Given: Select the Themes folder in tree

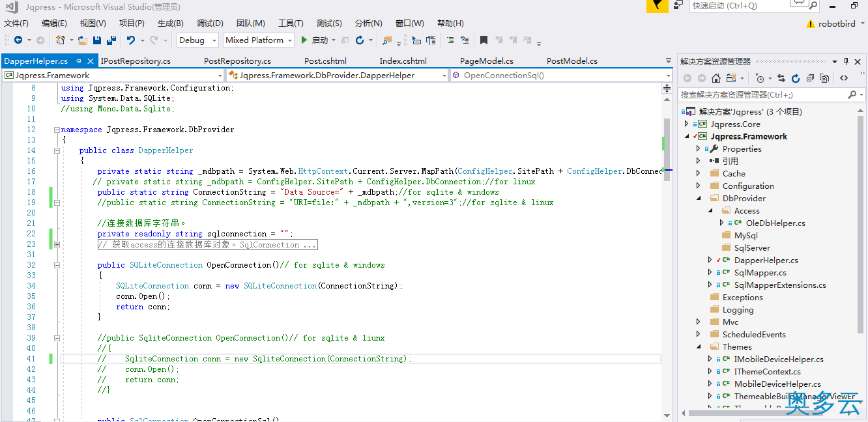Looking at the screenshot, I should click(x=737, y=347).
